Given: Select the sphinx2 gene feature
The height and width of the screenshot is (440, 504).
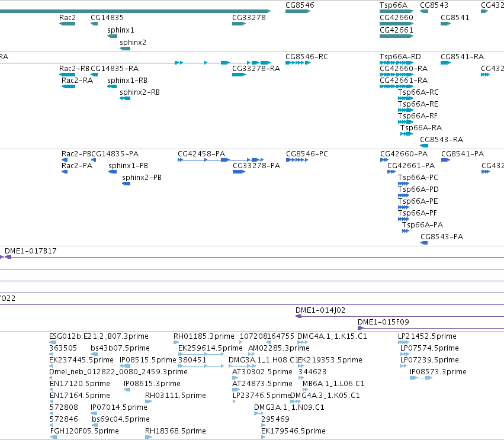Looking at the screenshot, I should pyautogui.click(x=125, y=49).
